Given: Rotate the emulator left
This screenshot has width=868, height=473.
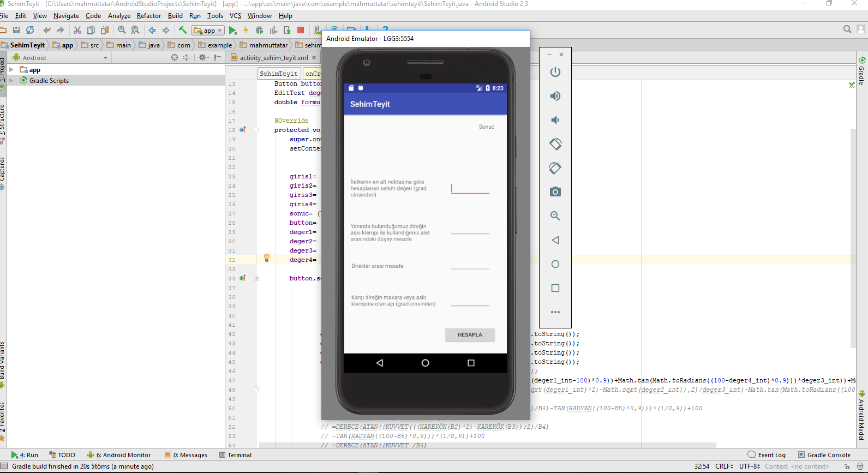Looking at the screenshot, I should [x=555, y=144].
